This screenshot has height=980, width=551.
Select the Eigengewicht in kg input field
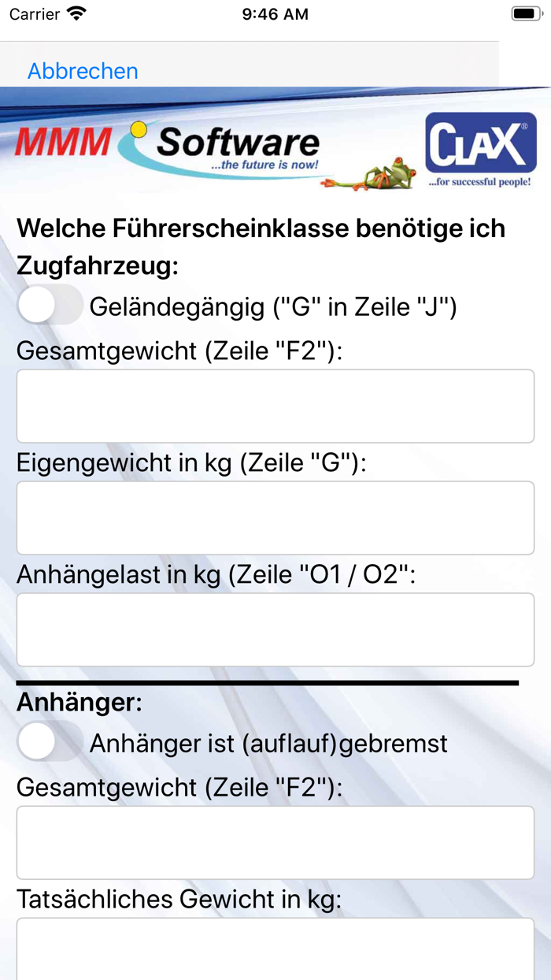coord(275,518)
